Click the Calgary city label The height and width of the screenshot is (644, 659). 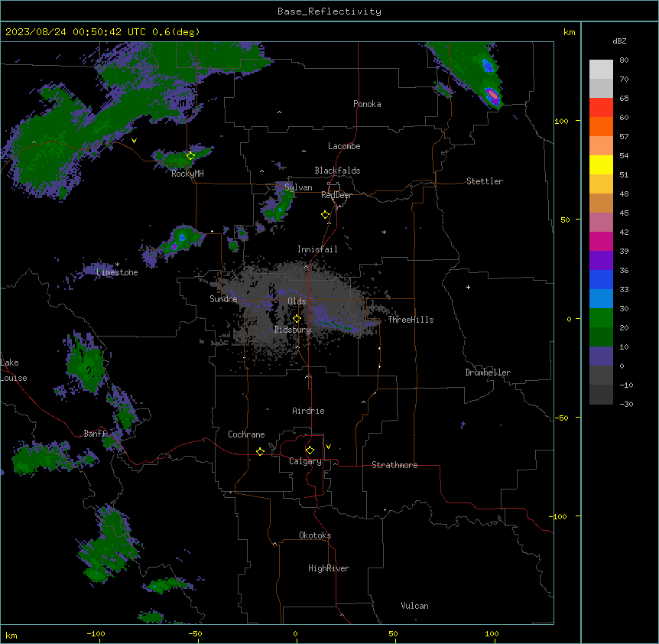[x=305, y=461]
